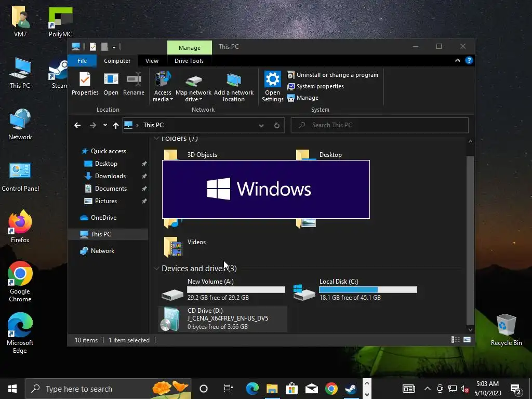This screenshot has height=399, width=532.
Task: Switch to the View ribbon tab
Action: click(x=152, y=61)
